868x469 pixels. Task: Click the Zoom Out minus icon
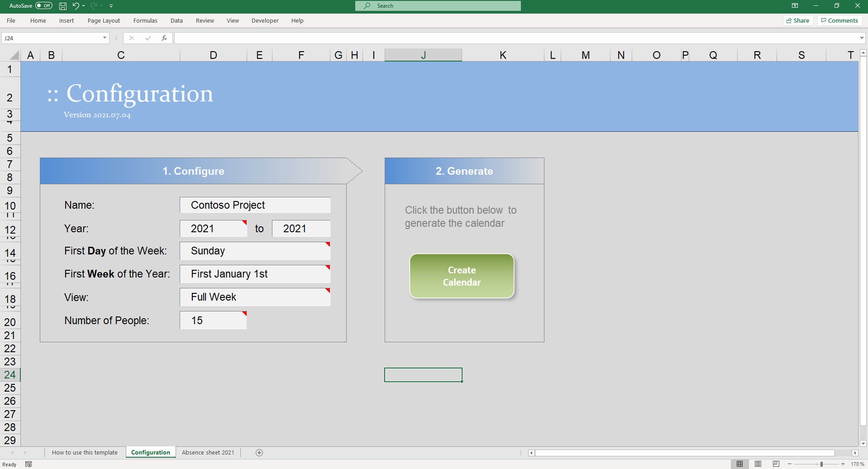click(x=790, y=464)
